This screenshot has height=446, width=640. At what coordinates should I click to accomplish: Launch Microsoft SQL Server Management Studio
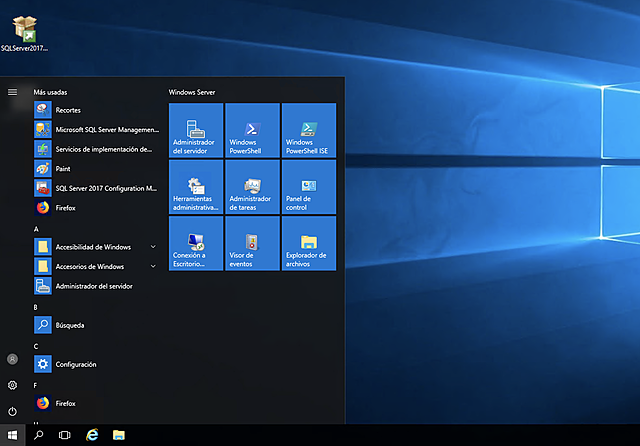[x=97, y=130]
